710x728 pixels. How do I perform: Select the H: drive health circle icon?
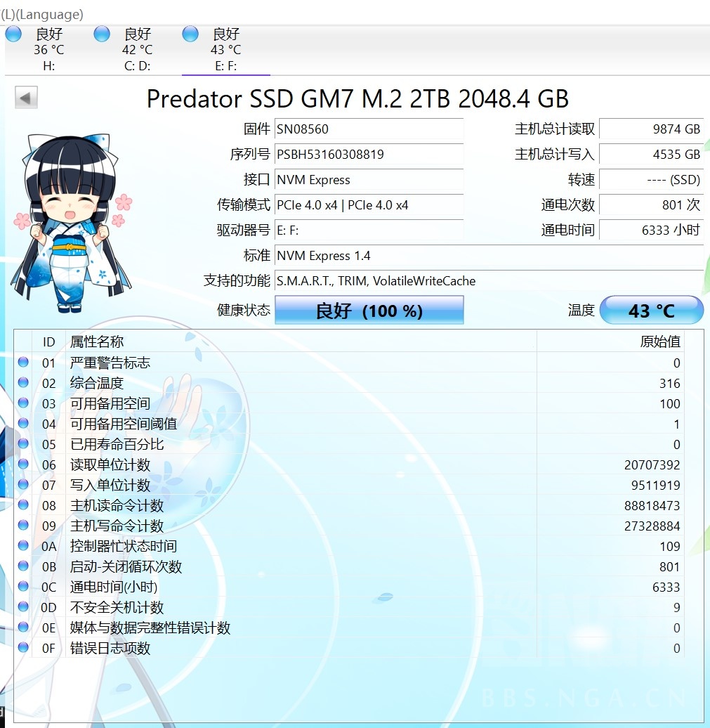tap(13, 33)
